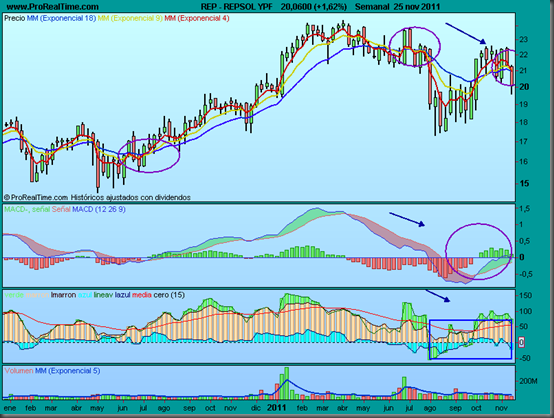The image size is (554, 418).
Task: Click the '25 nov 2011' date text
Action: click(x=417, y=6)
